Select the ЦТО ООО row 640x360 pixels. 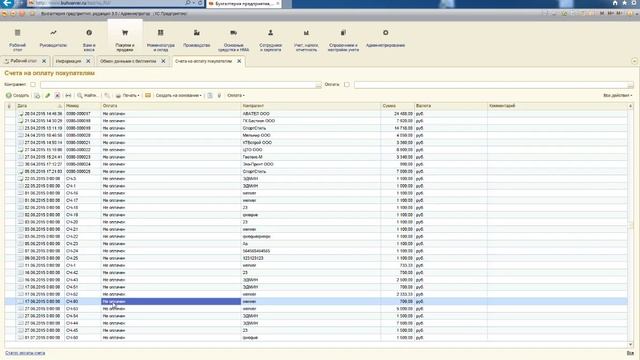316,150
